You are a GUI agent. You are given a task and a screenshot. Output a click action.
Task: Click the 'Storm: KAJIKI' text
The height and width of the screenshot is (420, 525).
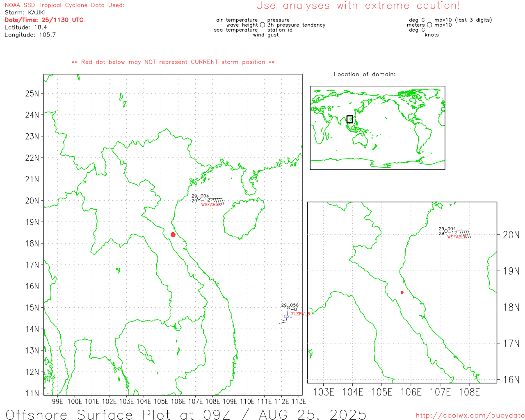[25, 13]
